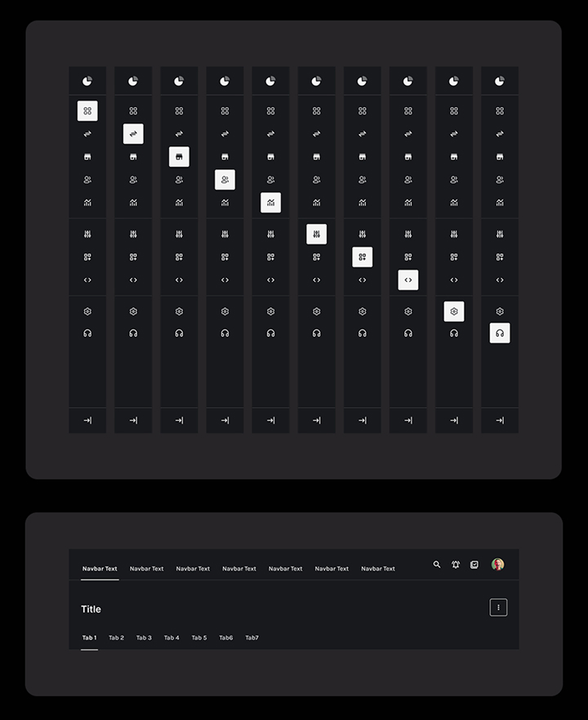Switch to Tab7

pyautogui.click(x=252, y=637)
